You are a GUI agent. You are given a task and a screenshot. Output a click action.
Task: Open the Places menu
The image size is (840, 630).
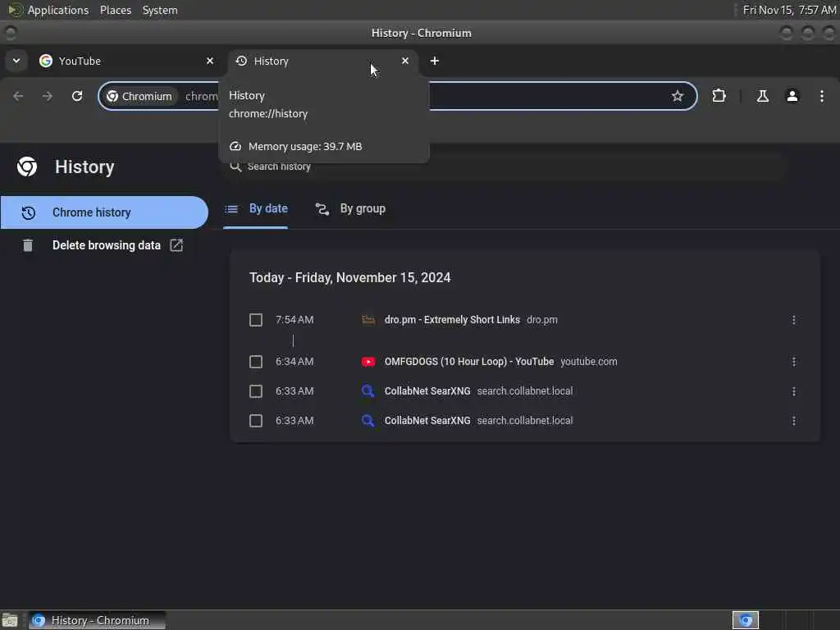pyautogui.click(x=116, y=10)
